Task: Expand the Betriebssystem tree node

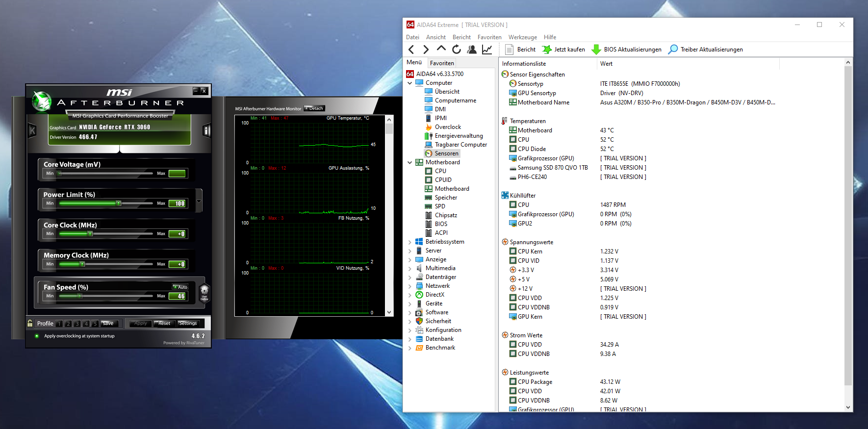Action: (x=410, y=242)
